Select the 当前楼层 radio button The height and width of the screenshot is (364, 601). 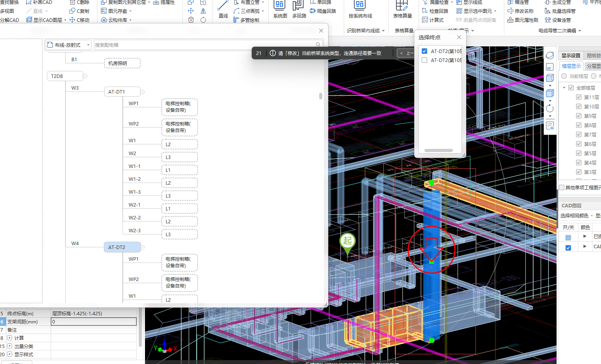coord(564,76)
